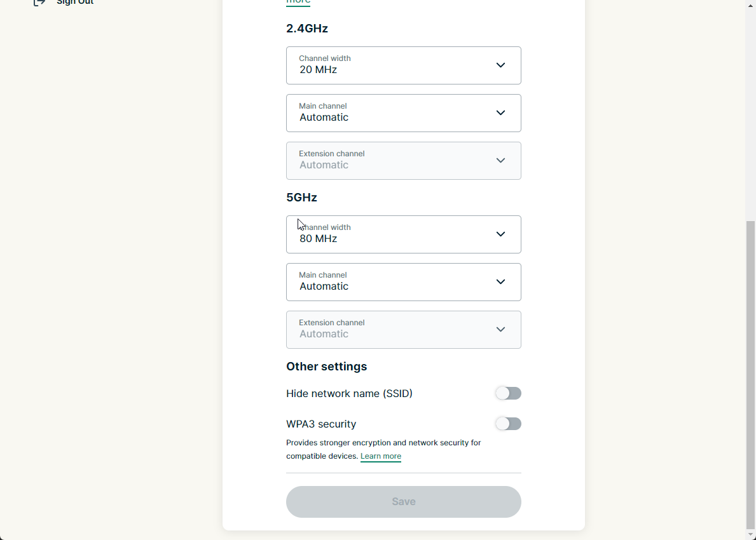Screen dimensions: 756x540
Task: Enable Hide network name (SSID)
Action: click(x=508, y=393)
